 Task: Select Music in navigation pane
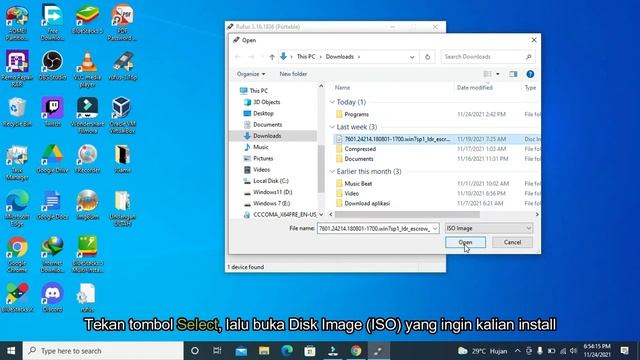[x=260, y=147]
